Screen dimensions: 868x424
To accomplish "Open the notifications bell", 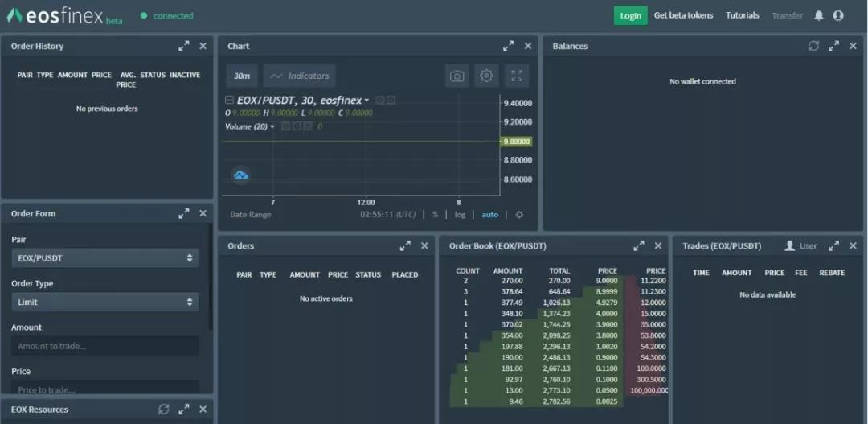I will pyautogui.click(x=819, y=15).
